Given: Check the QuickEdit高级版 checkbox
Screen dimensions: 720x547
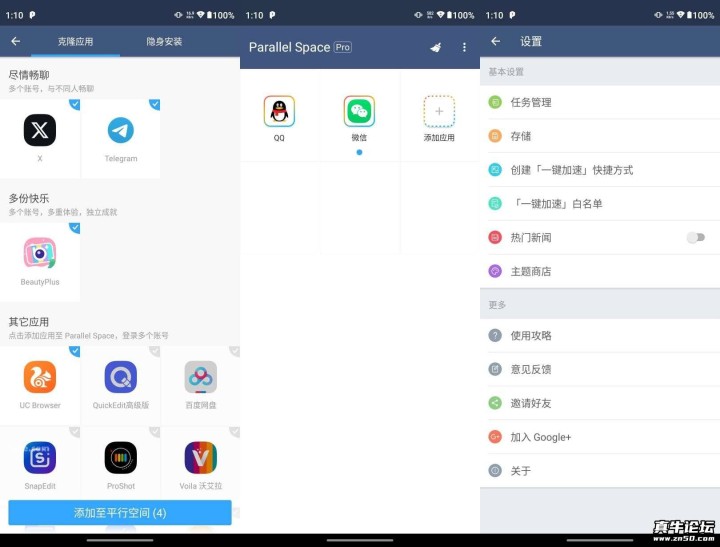Looking at the screenshot, I should coord(155,351).
